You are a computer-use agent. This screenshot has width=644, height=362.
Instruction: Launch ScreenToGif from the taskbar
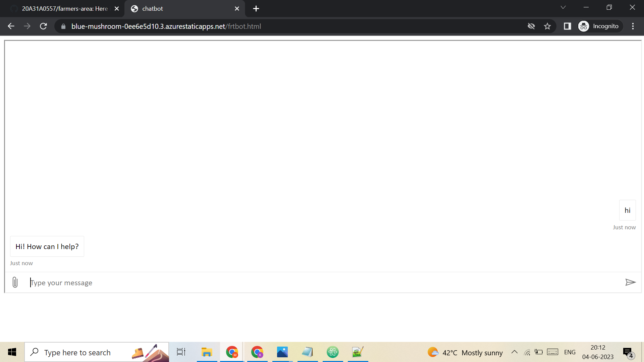tap(358, 352)
